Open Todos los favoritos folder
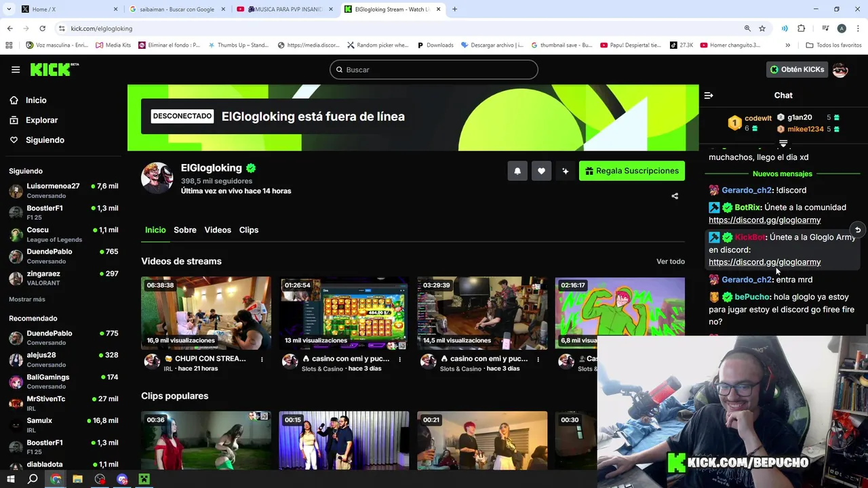Image resolution: width=868 pixels, height=488 pixels. pyautogui.click(x=833, y=45)
